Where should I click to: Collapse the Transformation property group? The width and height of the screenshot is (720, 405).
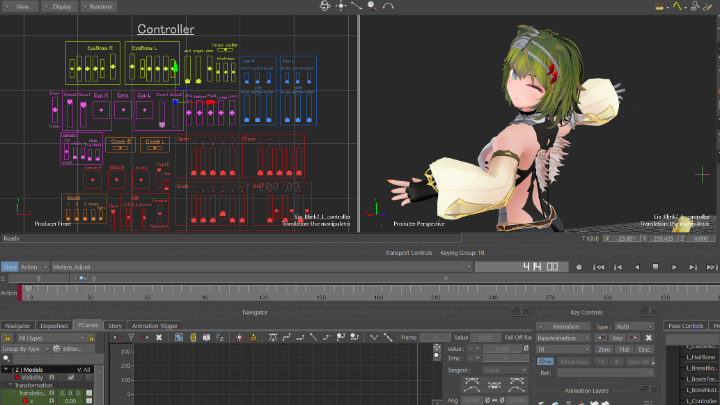[x=10, y=385]
